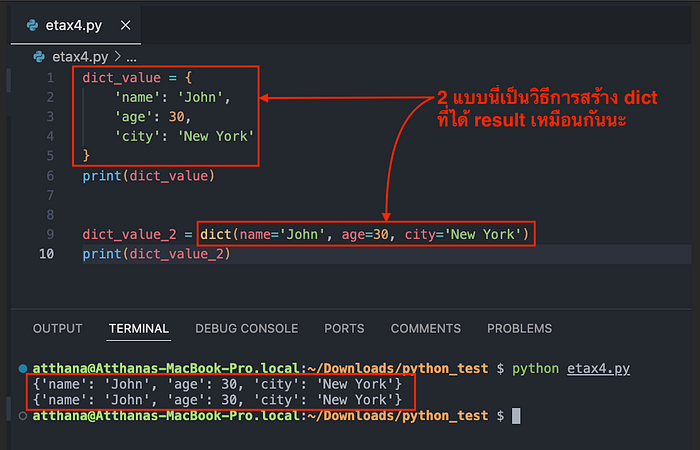This screenshot has width=700, height=450.
Task: Click the Python icon on etax4.py tab
Action: 33,25
